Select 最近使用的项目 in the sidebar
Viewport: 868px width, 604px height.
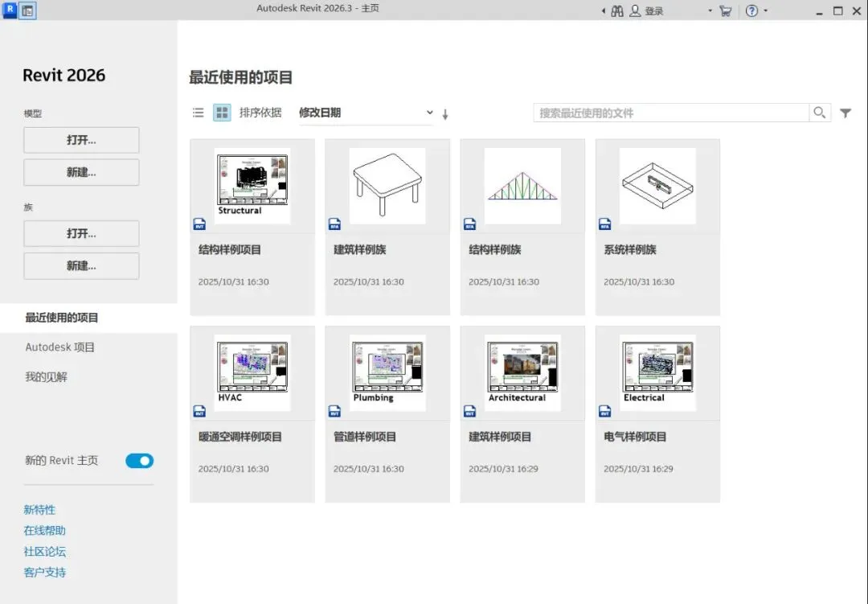coord(88,318)
